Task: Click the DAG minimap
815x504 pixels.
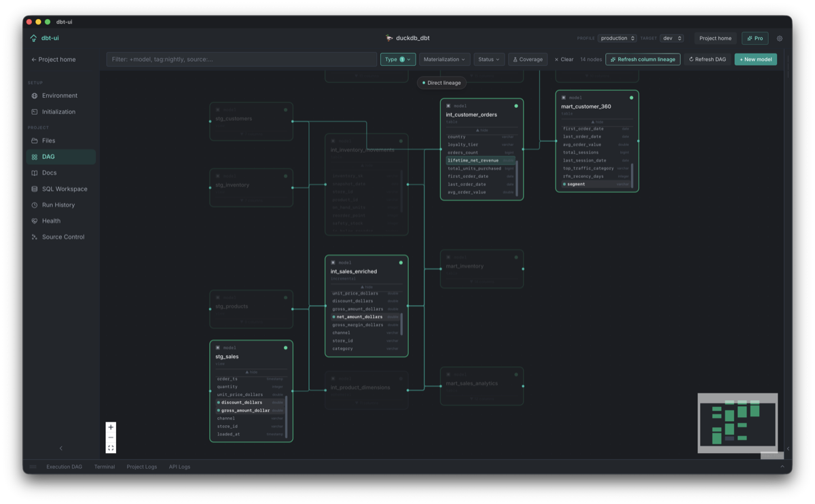Action: (x=738, y=423)
